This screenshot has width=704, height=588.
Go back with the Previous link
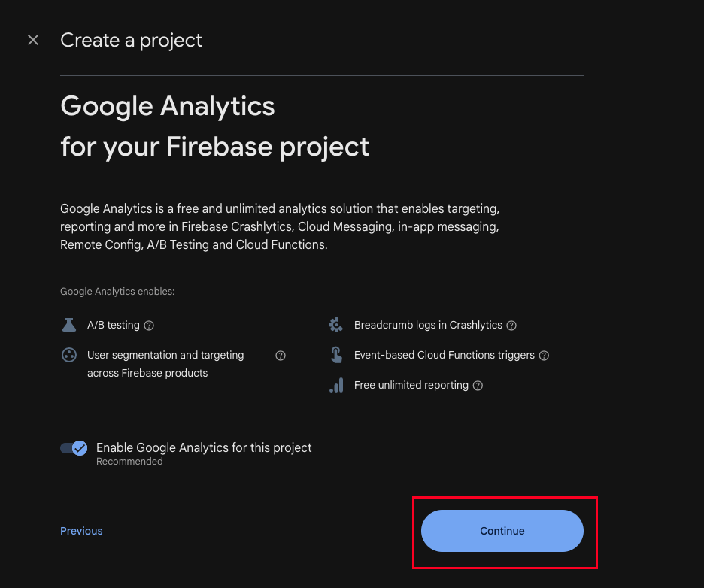(81, 531)
